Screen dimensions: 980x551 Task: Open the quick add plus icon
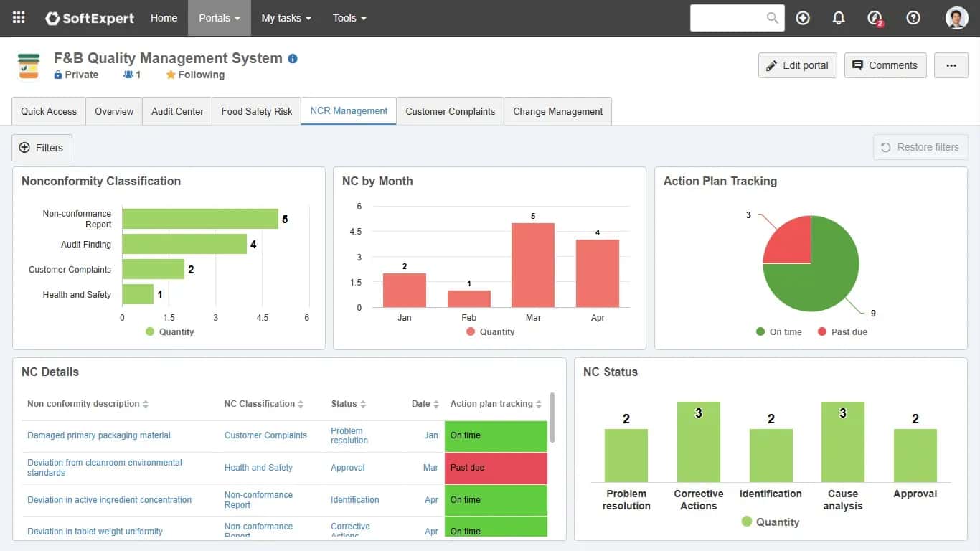[803, 18]
